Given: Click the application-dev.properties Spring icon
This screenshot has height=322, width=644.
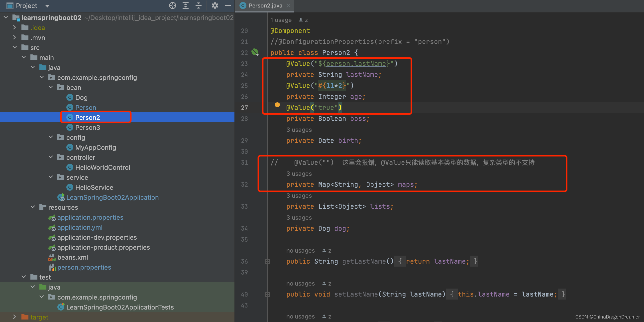Looking at the screenshot, I should click(52, 238).
